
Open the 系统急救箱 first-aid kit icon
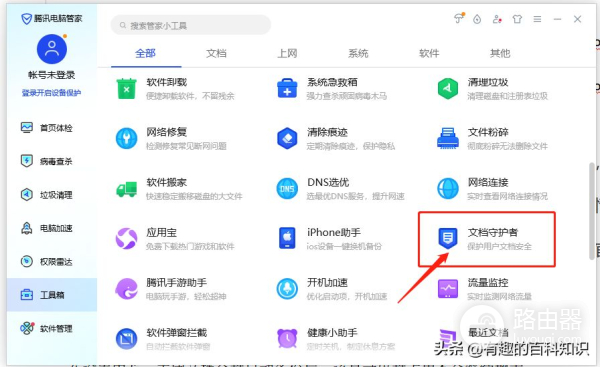coord(287,89)
